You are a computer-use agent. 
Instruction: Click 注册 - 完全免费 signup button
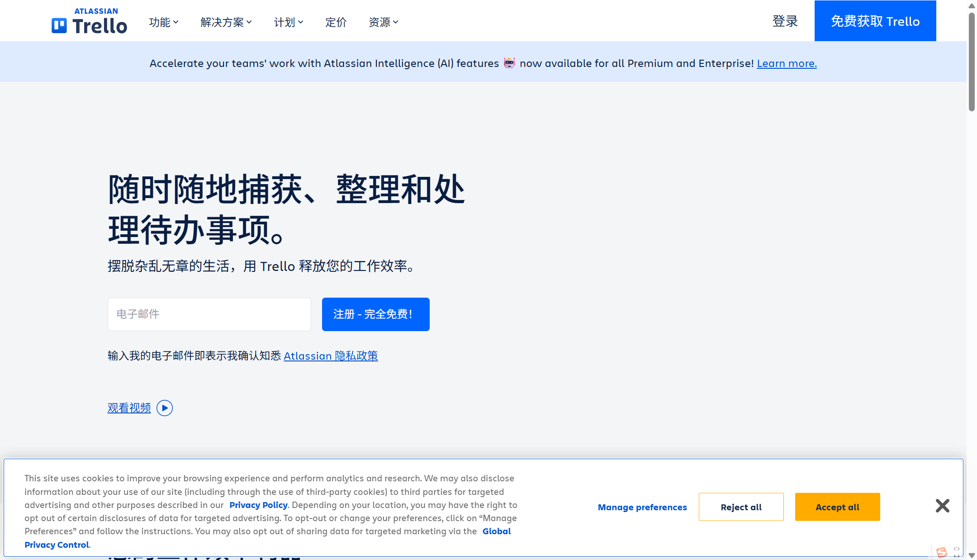coord(375,314)
